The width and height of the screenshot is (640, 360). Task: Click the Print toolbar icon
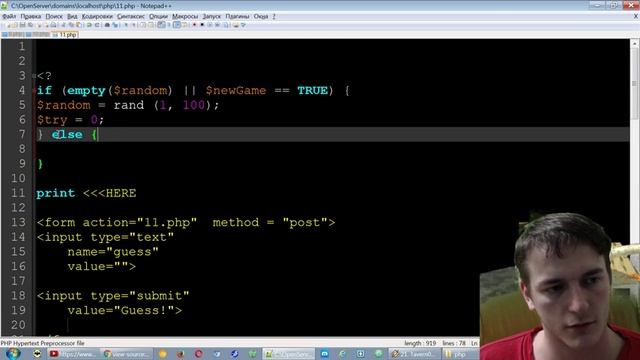53,25
